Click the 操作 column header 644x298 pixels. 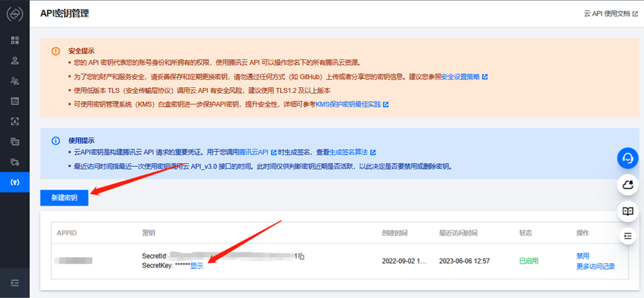tap(583, 233)
